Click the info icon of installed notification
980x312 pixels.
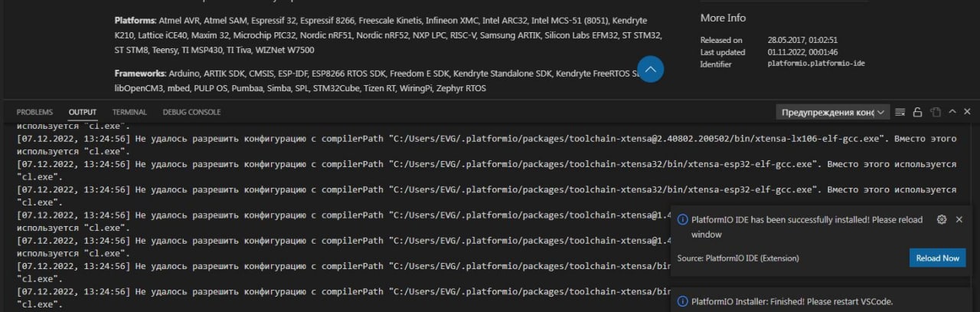point(683,220)
